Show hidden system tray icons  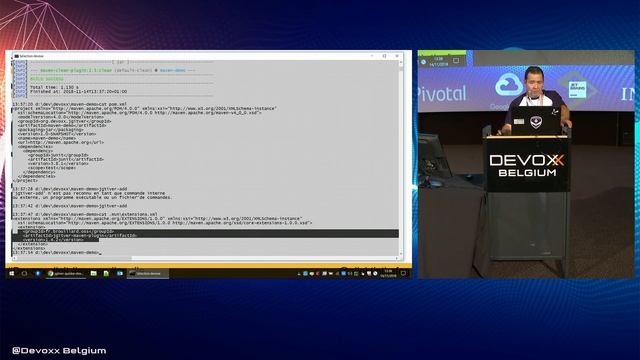(x=298, y=274)
